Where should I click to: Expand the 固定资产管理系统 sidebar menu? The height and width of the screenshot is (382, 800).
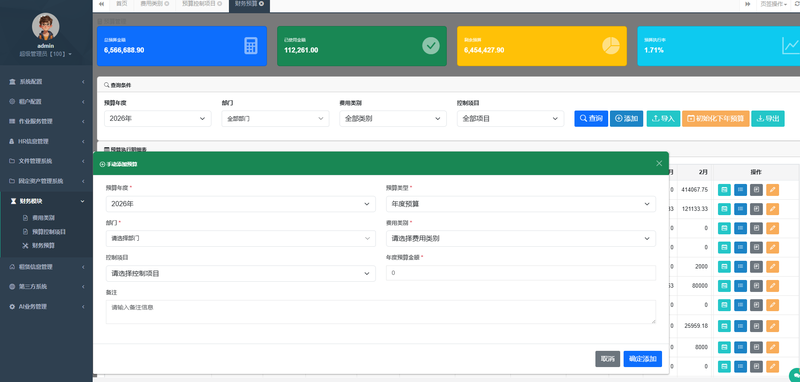pos(46,181)
